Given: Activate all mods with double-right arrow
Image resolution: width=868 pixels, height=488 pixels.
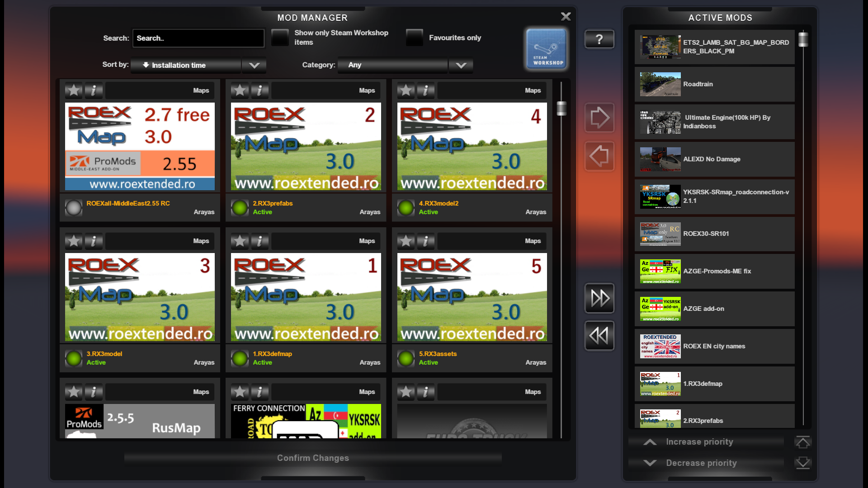Looking at the screenshot, I should click(x=599, y=298).
